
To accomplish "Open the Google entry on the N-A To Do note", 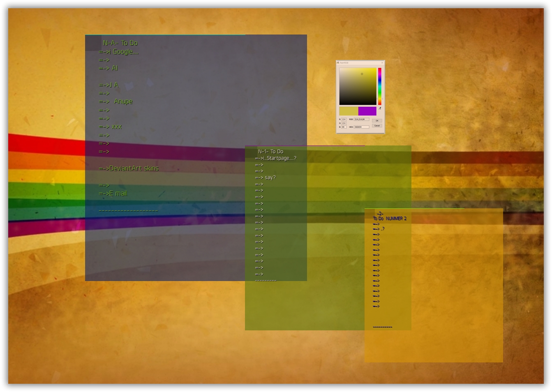I will pyautogui.click(x=118, y=52).
